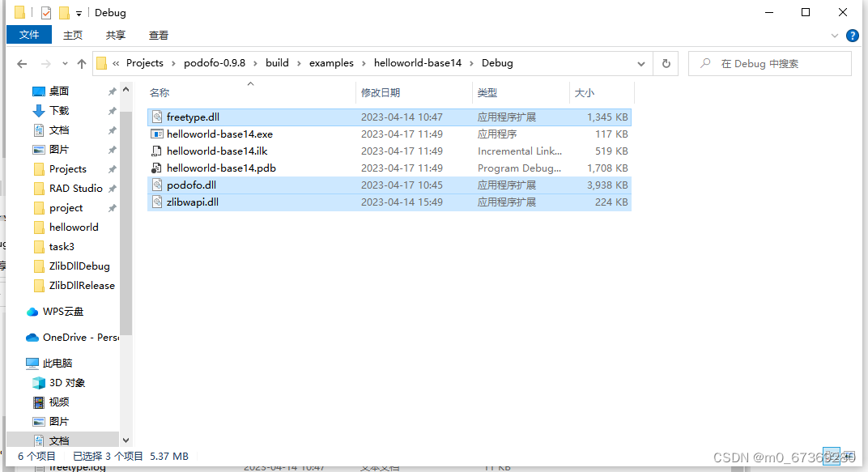Expand the address bar history dropdown
This screenshot has height=472, width=868.
[641, 62]
